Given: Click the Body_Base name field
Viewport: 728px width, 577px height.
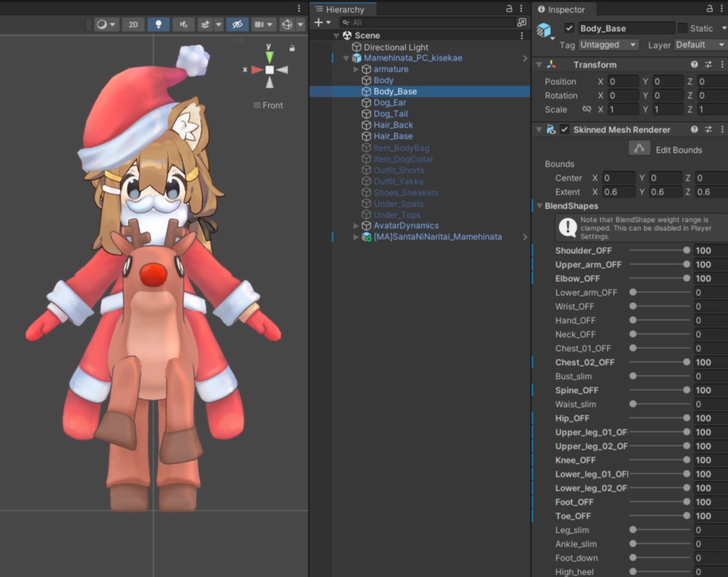Looking at the screenshot, I should (x=626, y=28).
